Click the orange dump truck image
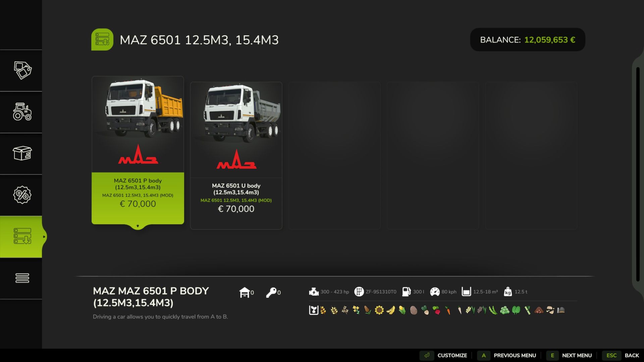Screen dimensions: 644x362 (x=144, y=109)
